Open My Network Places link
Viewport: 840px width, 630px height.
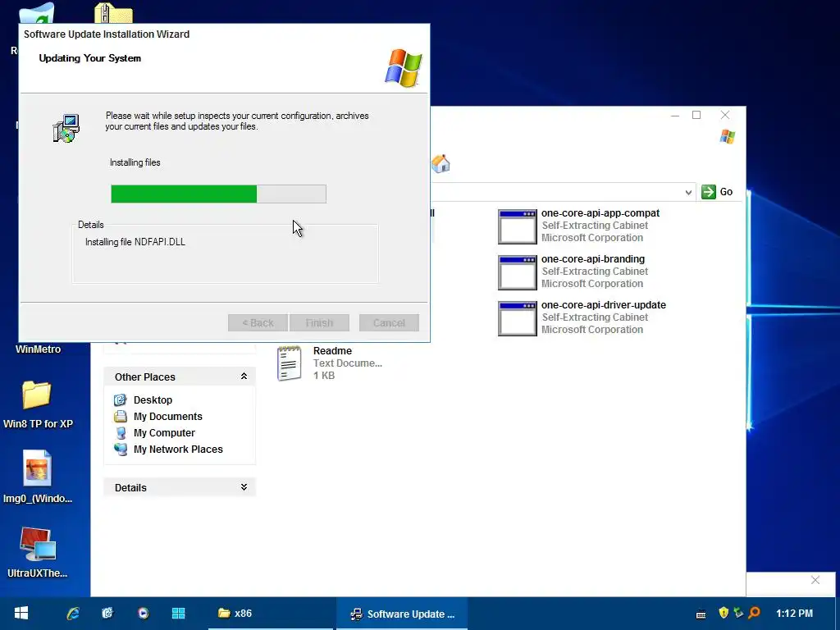pos(178,450)
